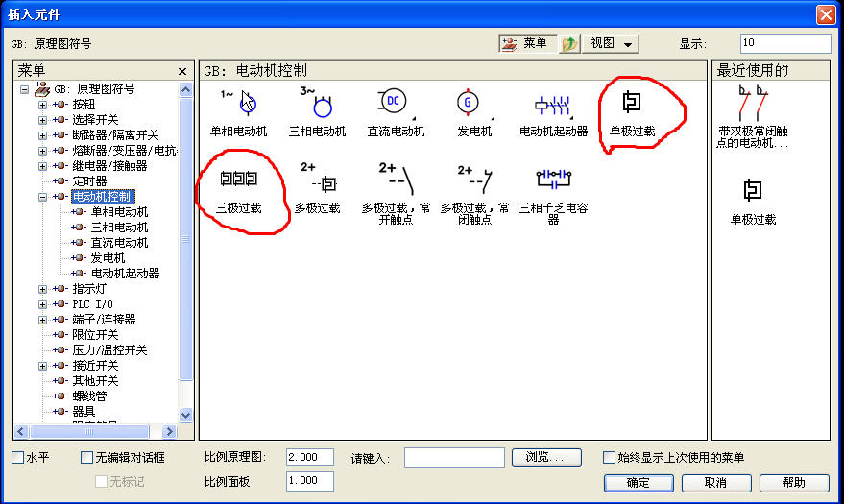
Task: Click the 显示 count input field
Action: click(x=785, y=43)
